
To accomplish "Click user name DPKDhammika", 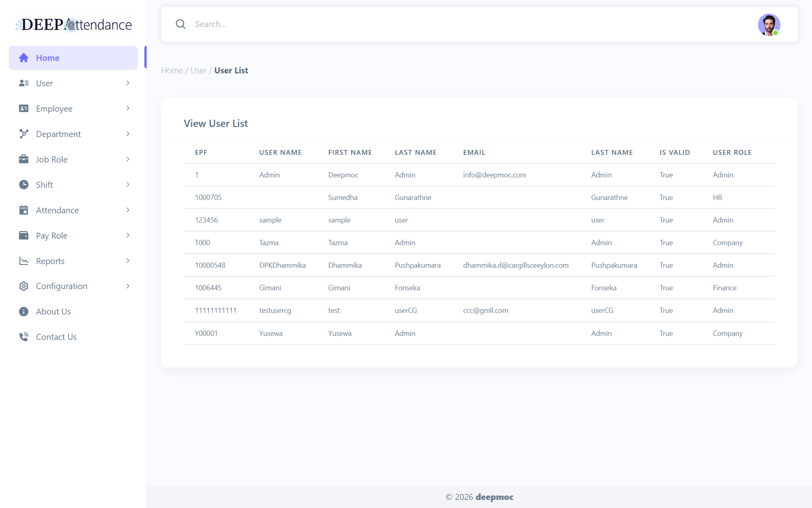I will click(282, 265).
